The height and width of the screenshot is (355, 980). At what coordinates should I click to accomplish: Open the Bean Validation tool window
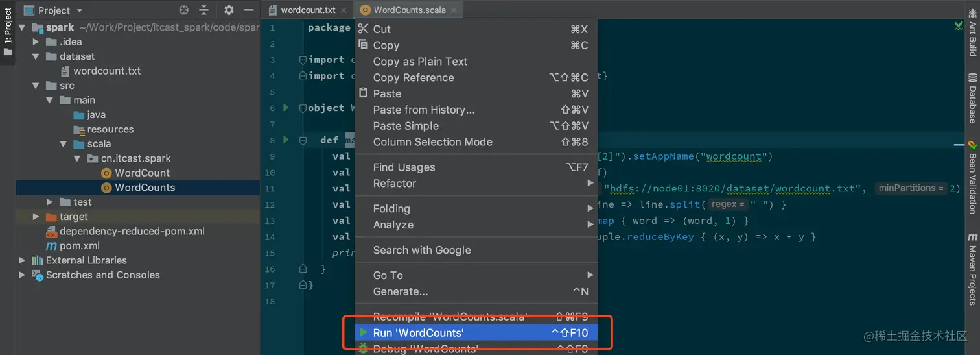tap(972, 177)
